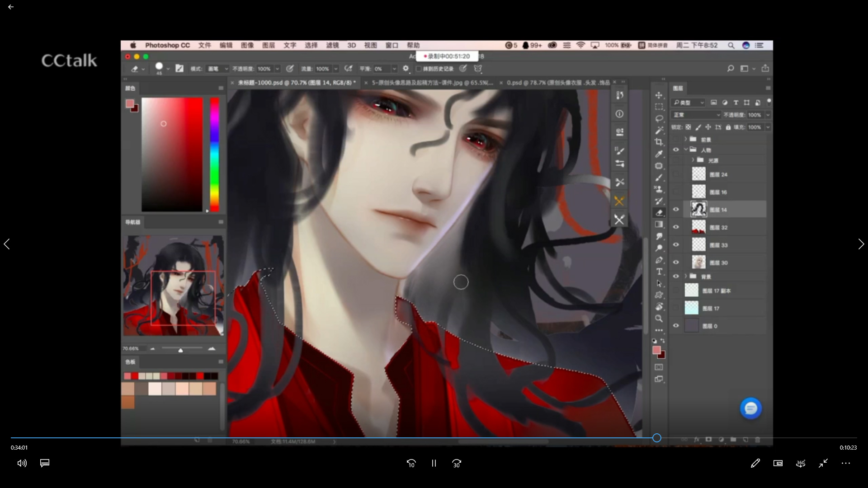Screen dimensions: 868x488
Task: Select the Crop tool
Action: (x=659, y=142)
